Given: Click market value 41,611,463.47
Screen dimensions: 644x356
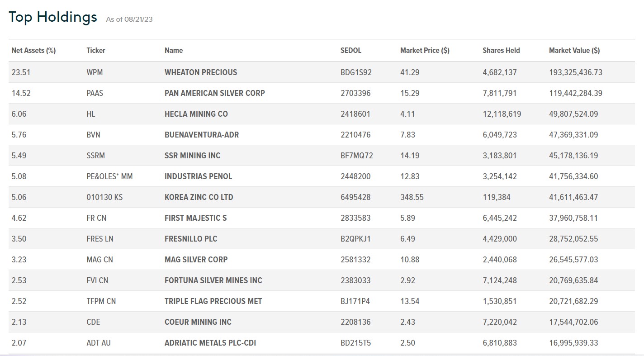Looking at the screenshot, I should coord(573,197).
